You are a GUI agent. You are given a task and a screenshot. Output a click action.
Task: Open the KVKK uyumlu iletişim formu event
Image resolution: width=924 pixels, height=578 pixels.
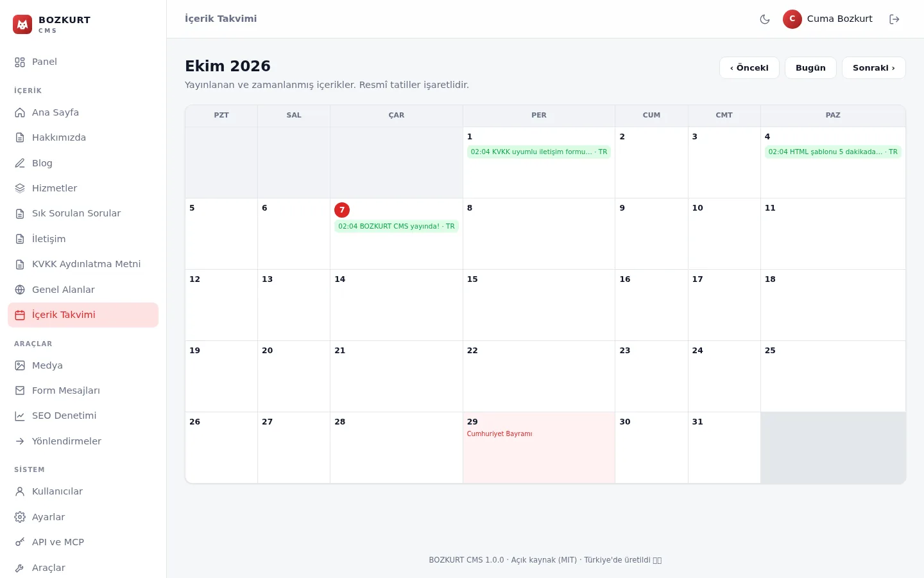pos(539,152)
